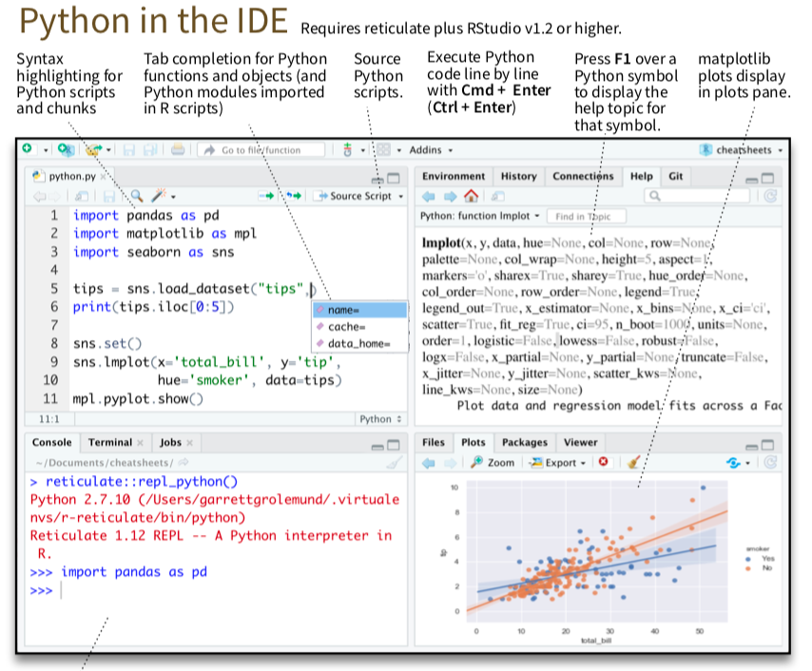Open the cheatsheets project menu

[x=741, y=150]
